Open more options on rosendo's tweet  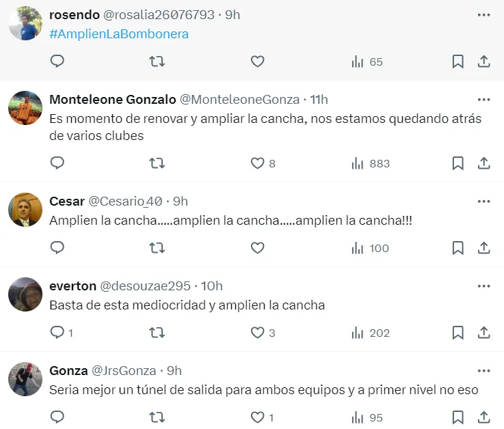coord(483,14)
